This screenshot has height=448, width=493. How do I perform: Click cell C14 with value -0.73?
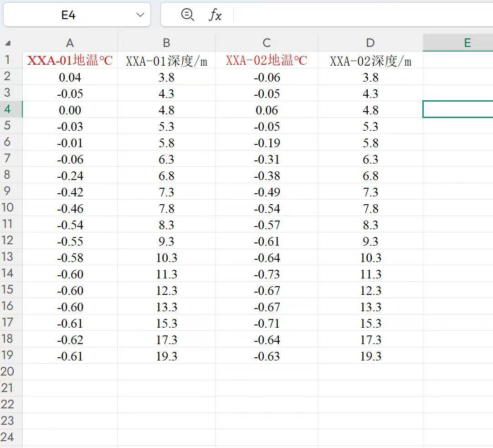tap(267, 274)
